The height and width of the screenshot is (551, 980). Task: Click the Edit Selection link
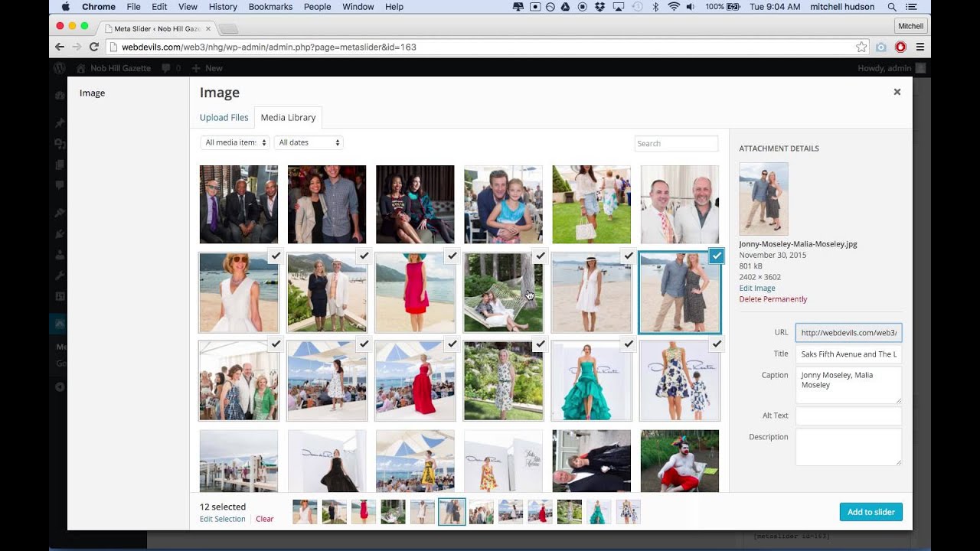pos(223,519)
